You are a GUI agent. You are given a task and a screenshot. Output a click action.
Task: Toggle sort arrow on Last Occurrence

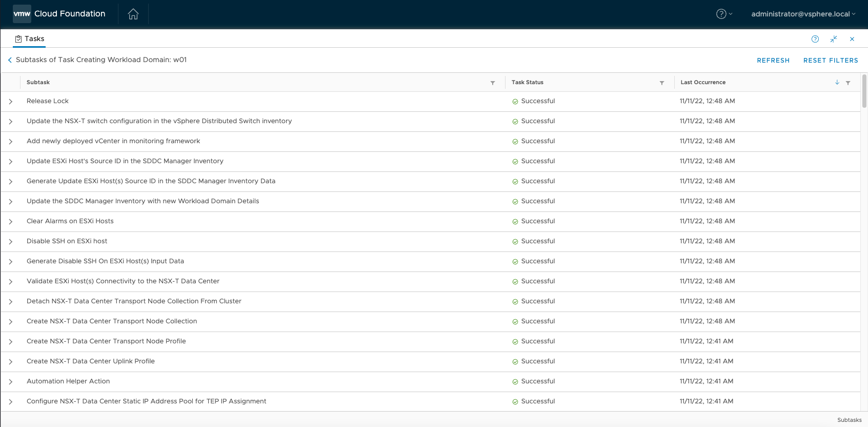click(837, 82)
